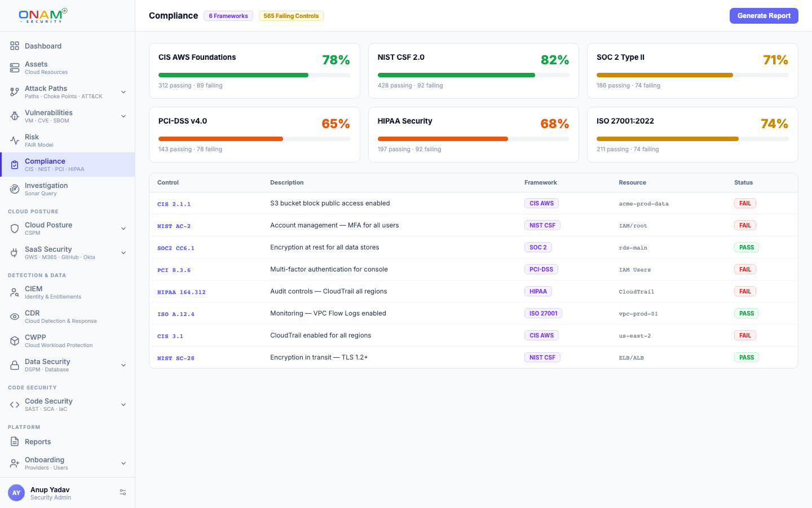Click the Compliance clipboard icon
Screen dimensions: 812x508
coord(15,165)
